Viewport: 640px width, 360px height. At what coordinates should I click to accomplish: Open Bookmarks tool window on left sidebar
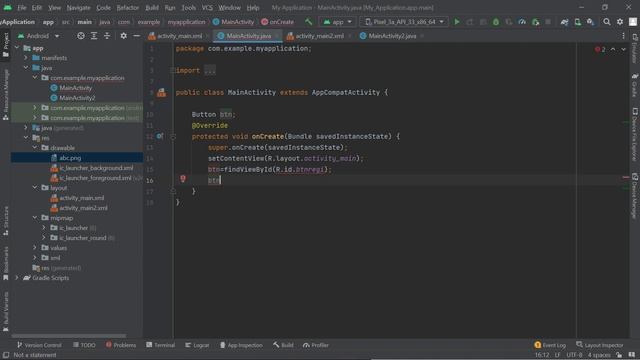click(x=6, y=263)
